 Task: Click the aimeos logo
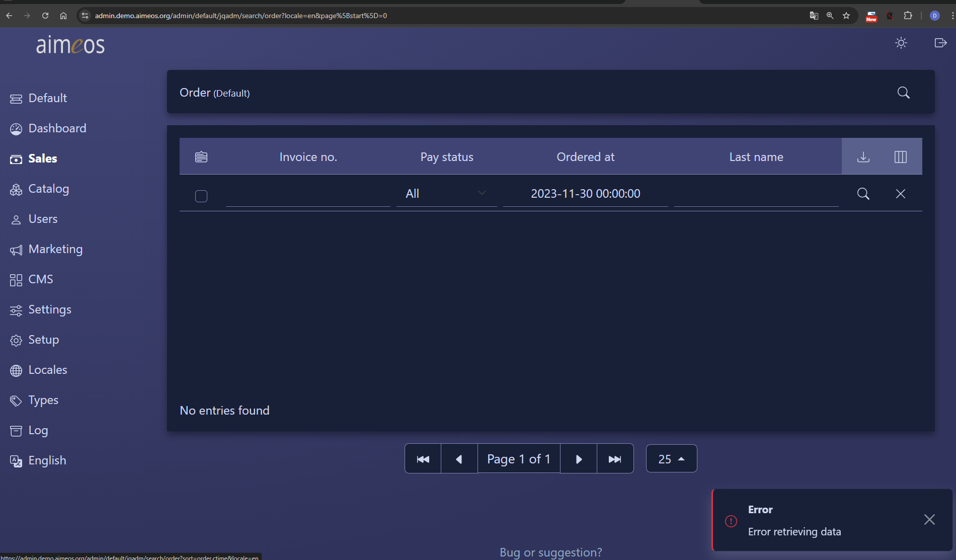tap(70, 45)
